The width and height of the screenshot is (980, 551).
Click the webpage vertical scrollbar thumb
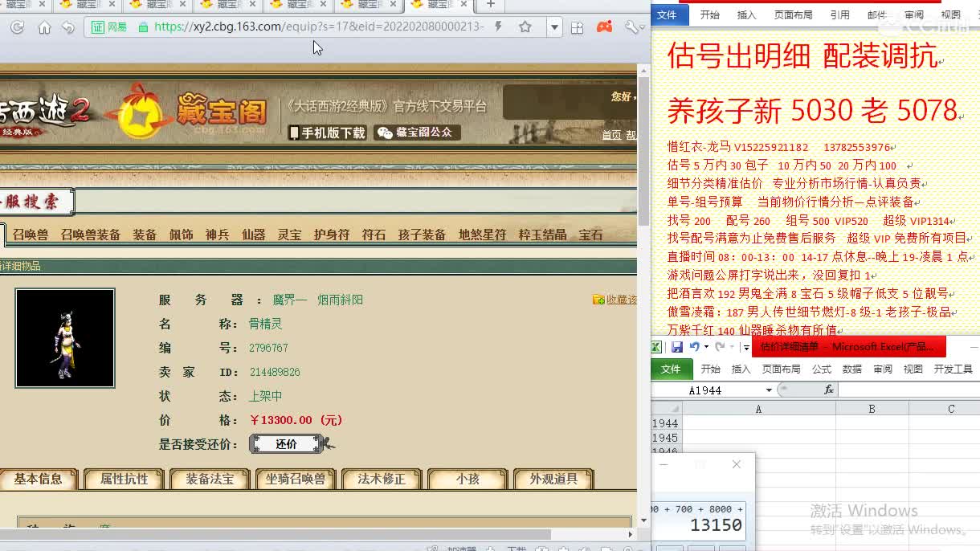tap(643, 151)
